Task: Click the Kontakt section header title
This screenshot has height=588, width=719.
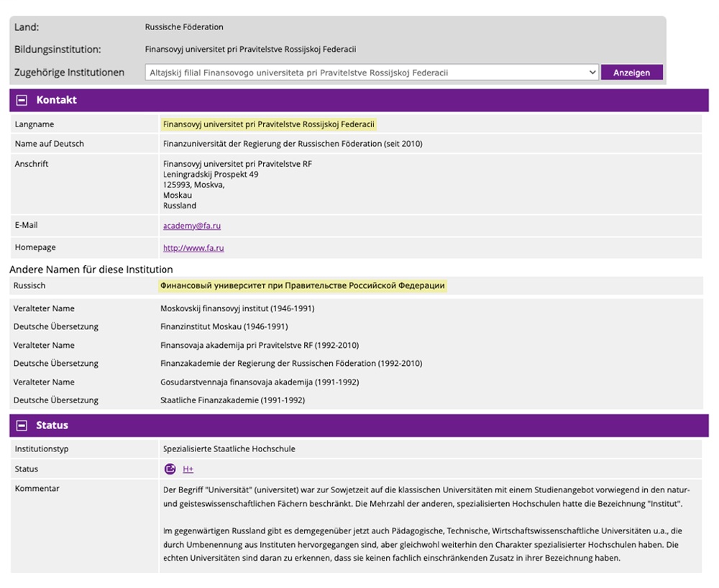Action: pyautogui.click(x=56, y=100)
